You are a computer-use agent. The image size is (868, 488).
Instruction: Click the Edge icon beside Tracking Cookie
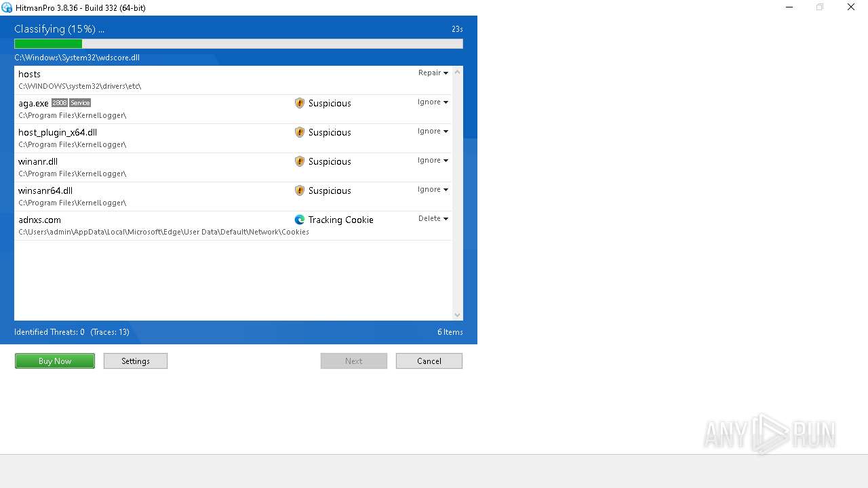(x=300, y=220)
